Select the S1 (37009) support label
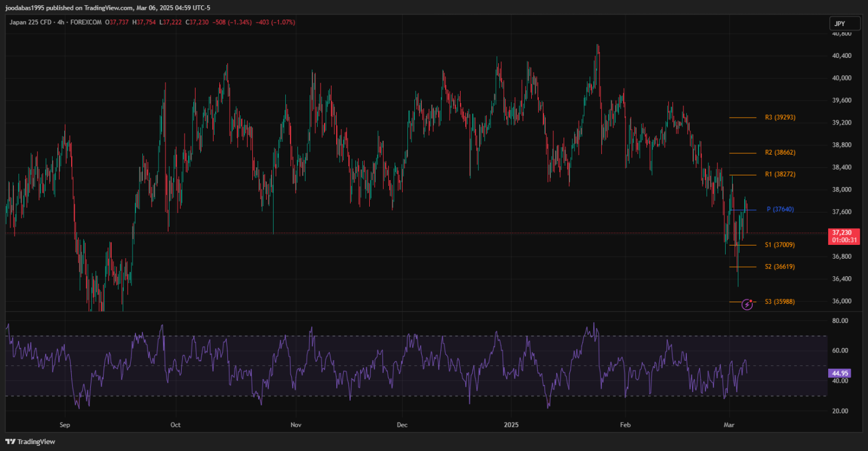868x451 pixels. click(779, 245)
